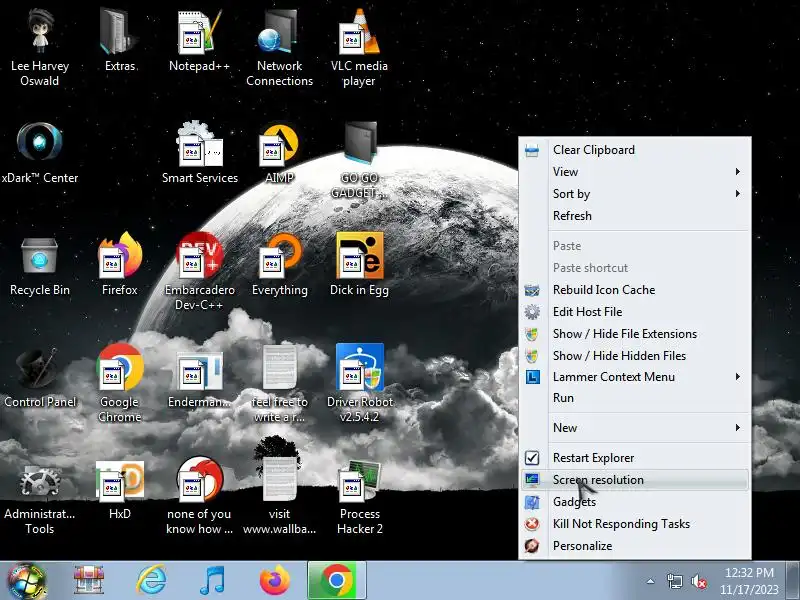Screen dimensions: 800x600
Task: Open the Lee Harvey Oswald desktop icon
Action: pos(40,46)
